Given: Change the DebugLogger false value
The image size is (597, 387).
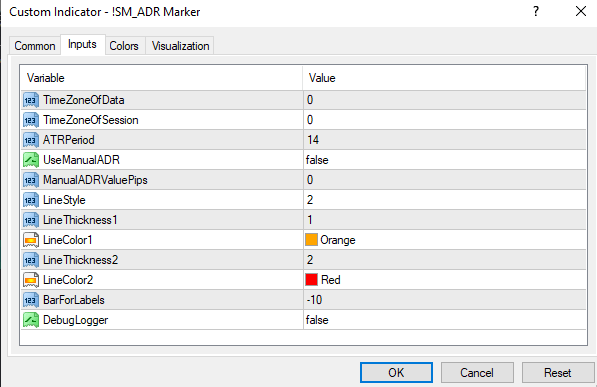Looking at the screenshot, I should (x=444, y=320).
